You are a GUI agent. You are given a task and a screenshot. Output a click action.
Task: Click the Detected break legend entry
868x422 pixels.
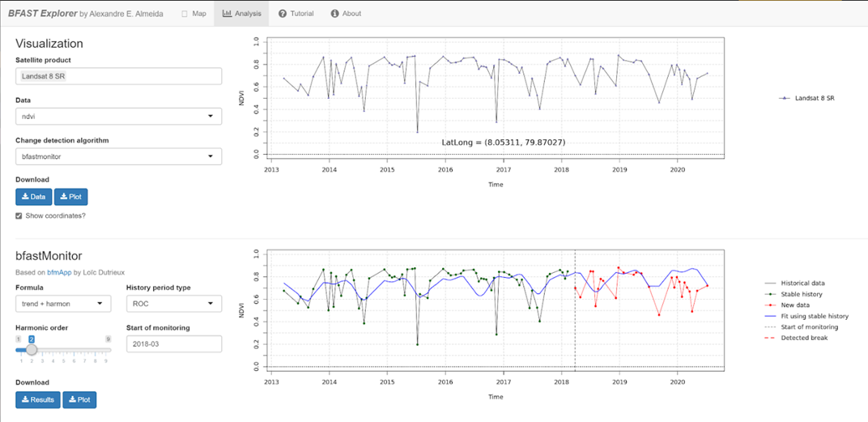coord(803,338)
